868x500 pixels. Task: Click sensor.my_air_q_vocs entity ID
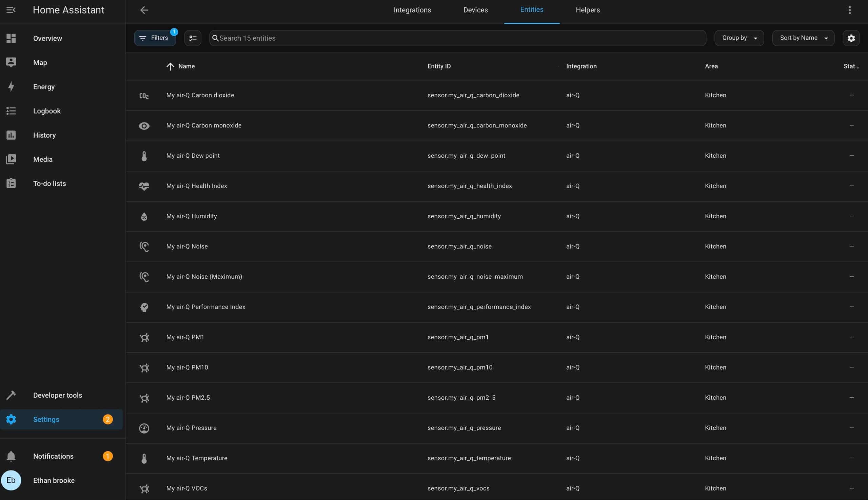click(458, 488)
